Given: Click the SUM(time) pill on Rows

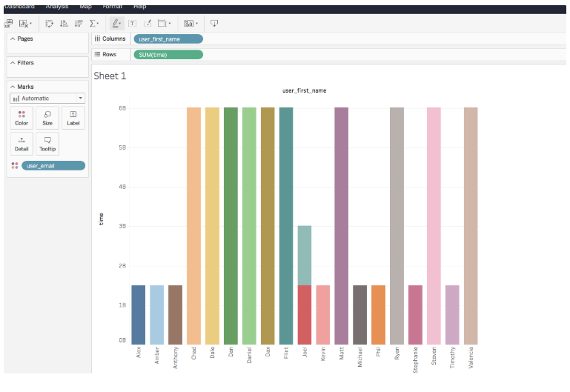Looking at the screenshot, I should point(168,55).
